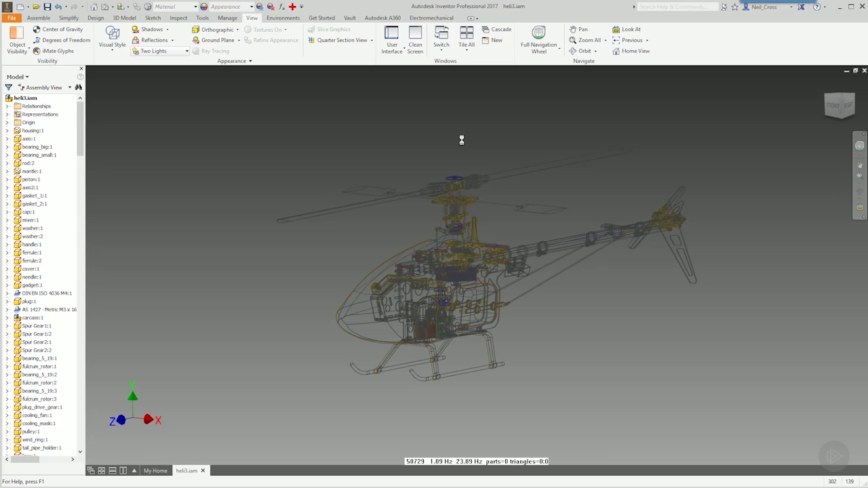Go to Previous view
This screenshot has height=488, width=868.
(627, 40)
